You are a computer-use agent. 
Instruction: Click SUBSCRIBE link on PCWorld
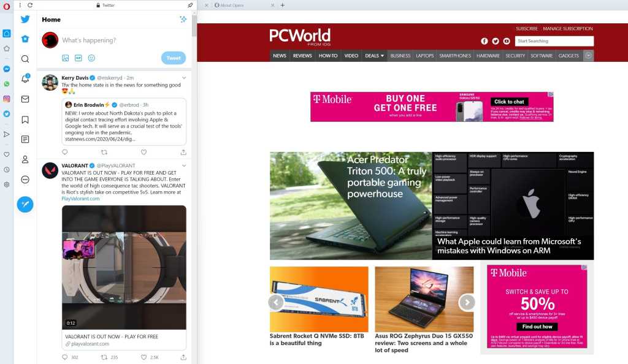(527, 29)
